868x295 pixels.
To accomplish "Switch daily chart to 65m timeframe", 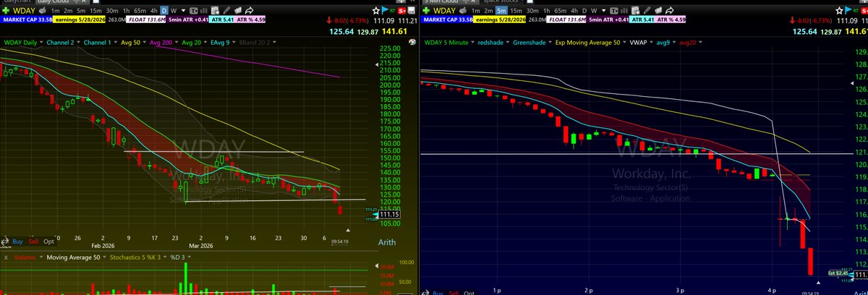I will tap(140, 11).
